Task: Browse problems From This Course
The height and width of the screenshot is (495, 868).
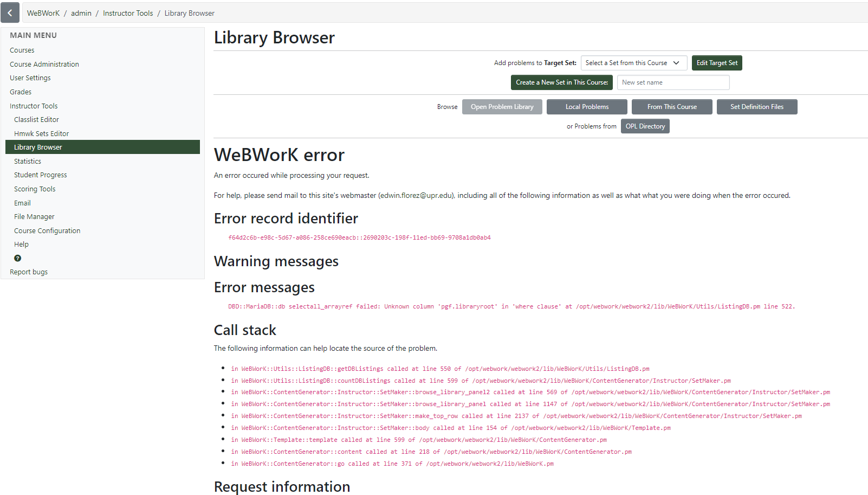Action: click(x=672, y=107)
